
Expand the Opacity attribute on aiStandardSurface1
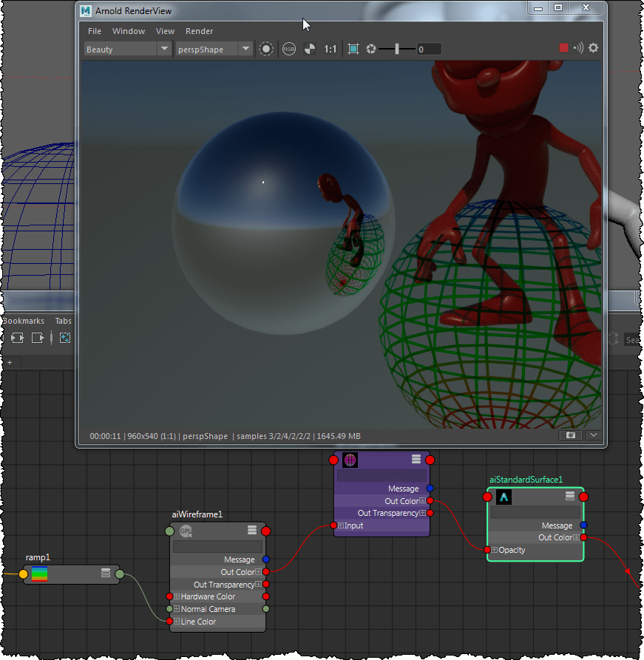[494, 550]
